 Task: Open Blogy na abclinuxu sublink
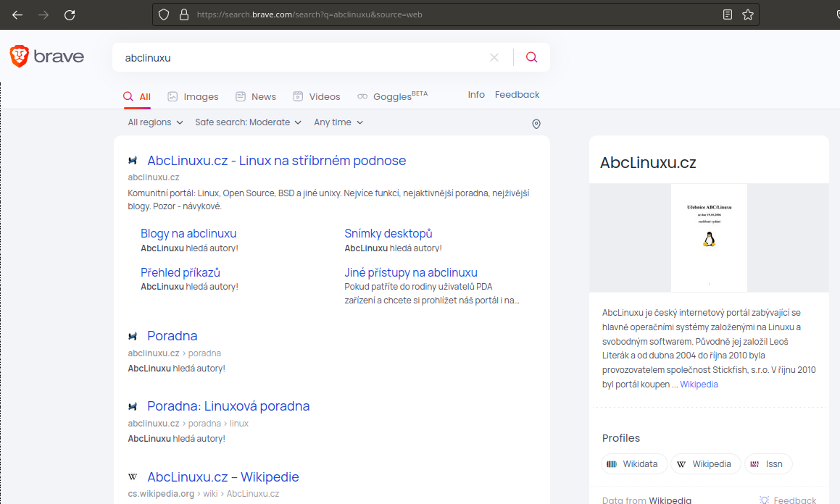(x=188, y=233)
